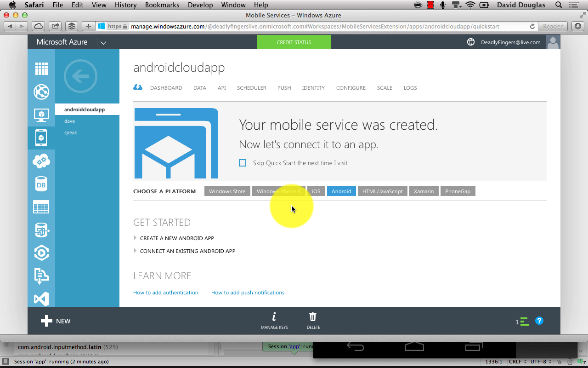Open Spotlight search in menu bar

[x=559, y=5]
